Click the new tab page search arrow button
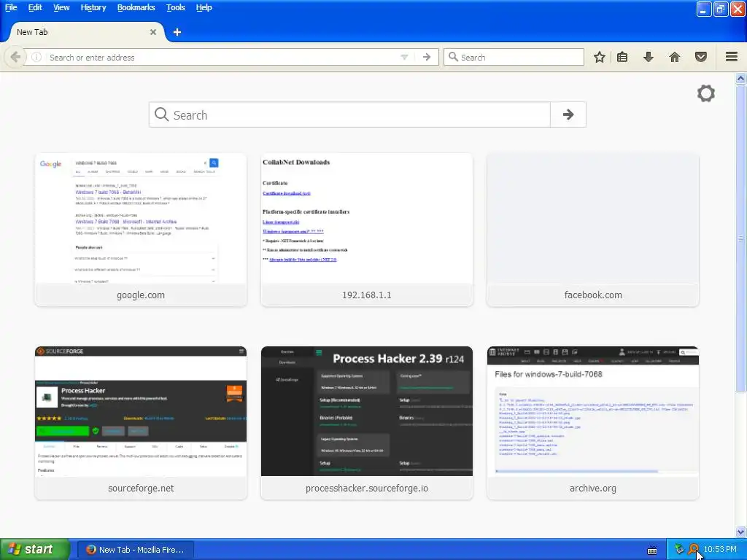Screen dimensions: 747x560 point(568,114)
